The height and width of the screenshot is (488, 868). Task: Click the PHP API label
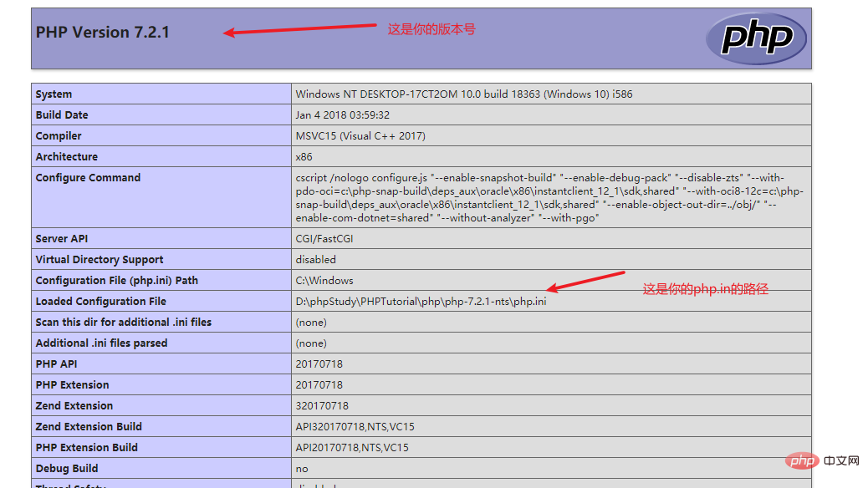(x=57, y=364)
